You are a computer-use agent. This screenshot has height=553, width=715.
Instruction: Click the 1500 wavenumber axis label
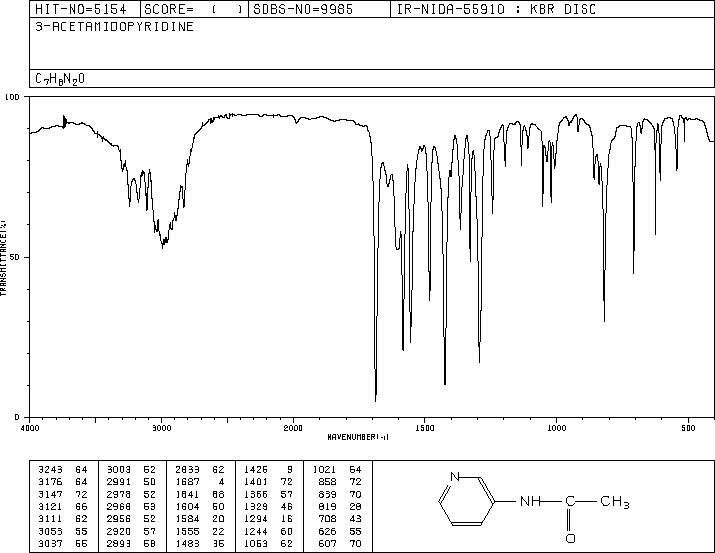(425, 428)
